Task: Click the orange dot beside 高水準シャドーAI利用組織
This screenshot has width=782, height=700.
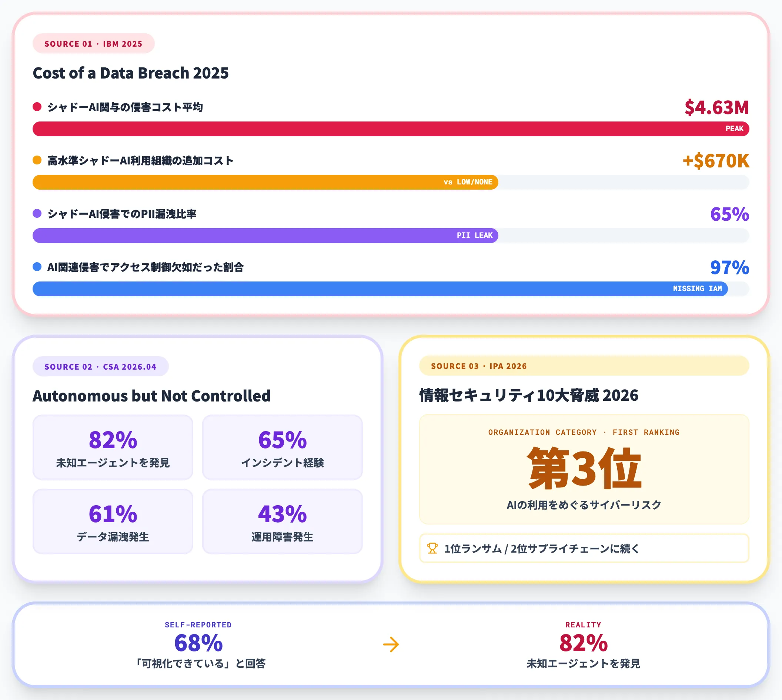Action: (x=37, y=160)
